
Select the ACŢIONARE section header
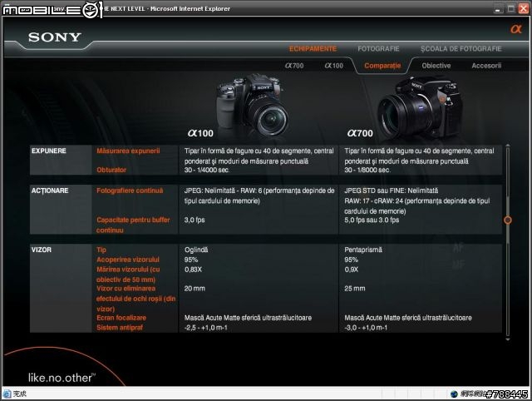pos(50,191)
